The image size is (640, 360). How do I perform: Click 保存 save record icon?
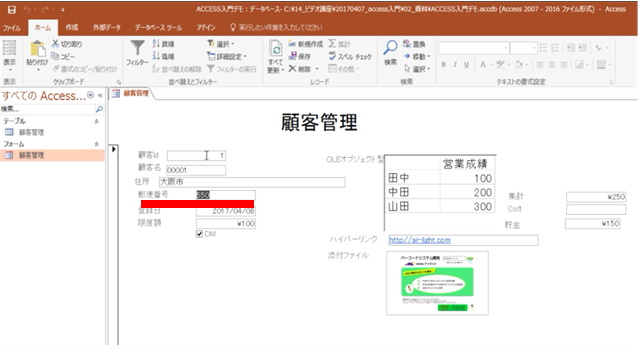pos(293,56)
